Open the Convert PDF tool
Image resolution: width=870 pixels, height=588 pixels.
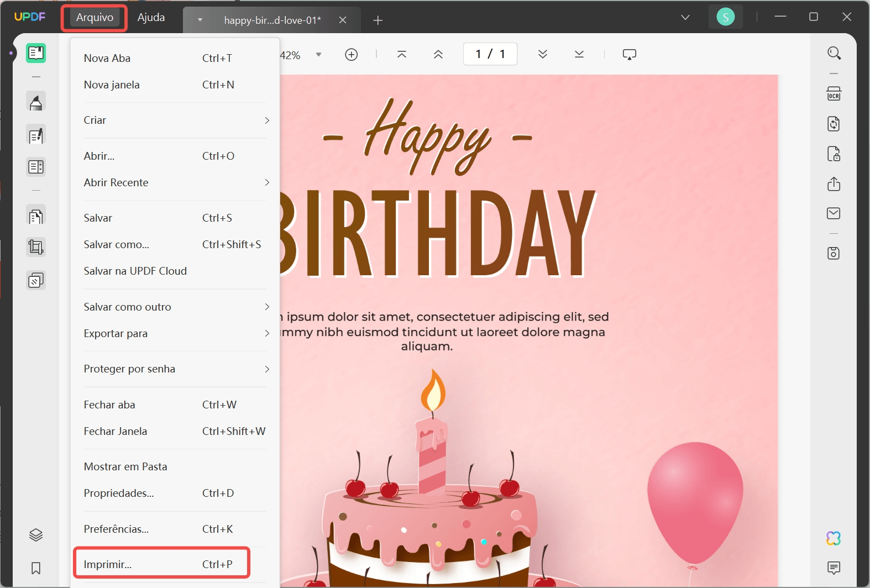click(834, 124)
